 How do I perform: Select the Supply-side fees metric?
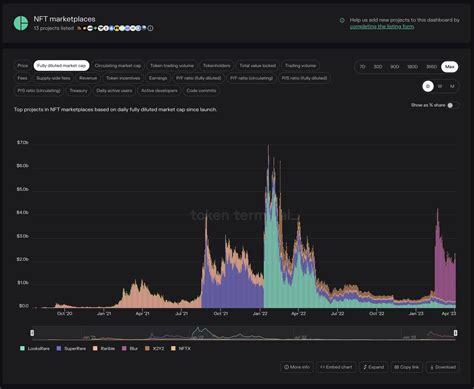click(53, 78)
